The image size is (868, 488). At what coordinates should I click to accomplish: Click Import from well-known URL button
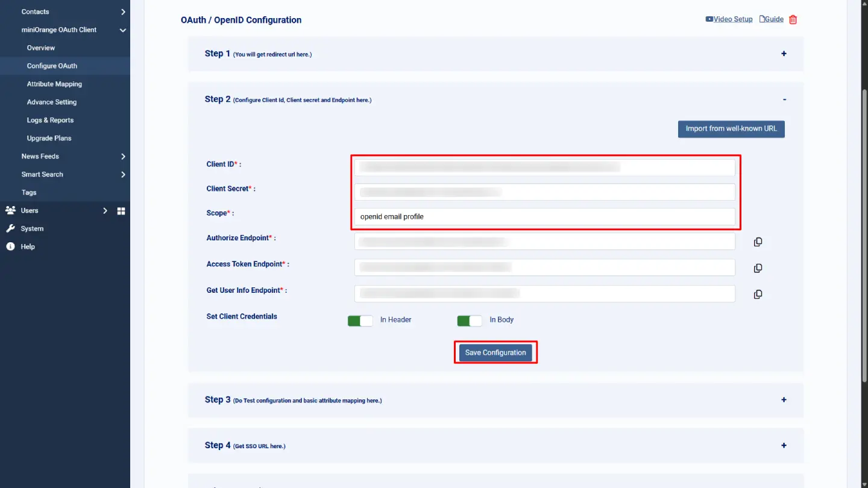coord(731,129)
